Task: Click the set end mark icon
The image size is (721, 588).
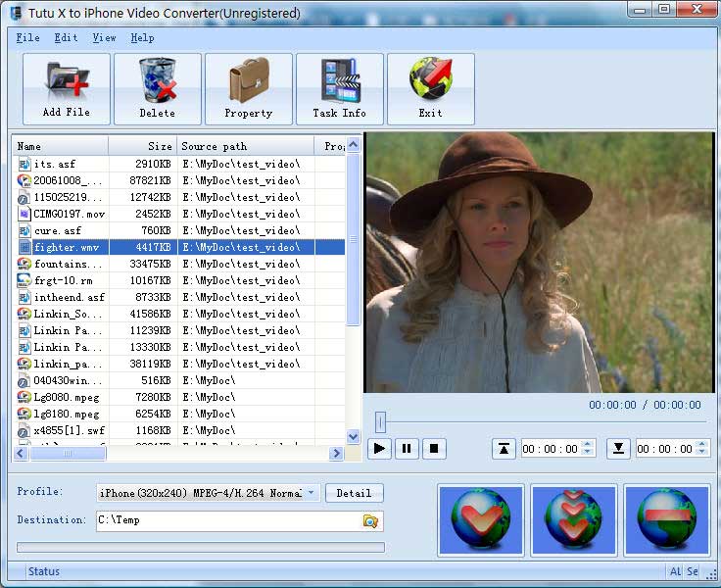Action: pos(618,449)
